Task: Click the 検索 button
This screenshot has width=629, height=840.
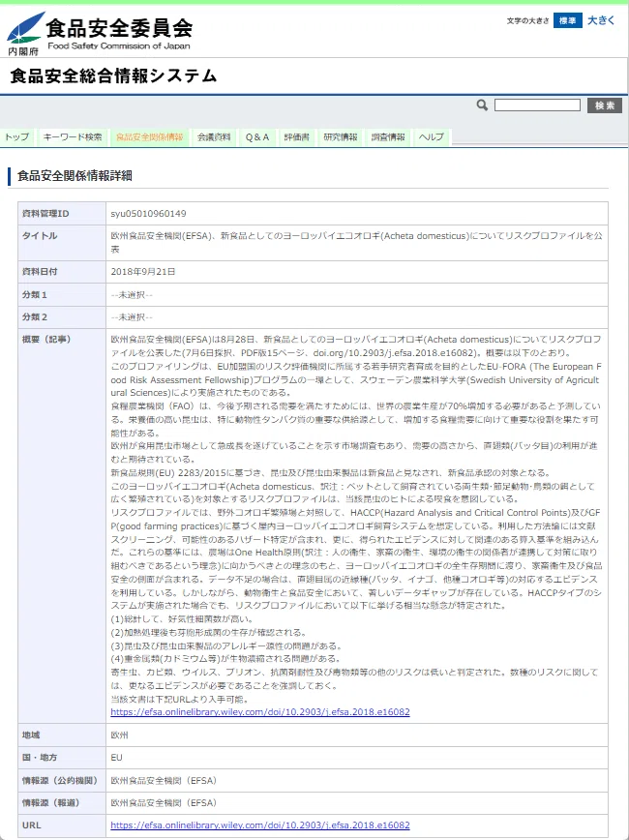Action: pyautogui.click(x=605, y=105)
